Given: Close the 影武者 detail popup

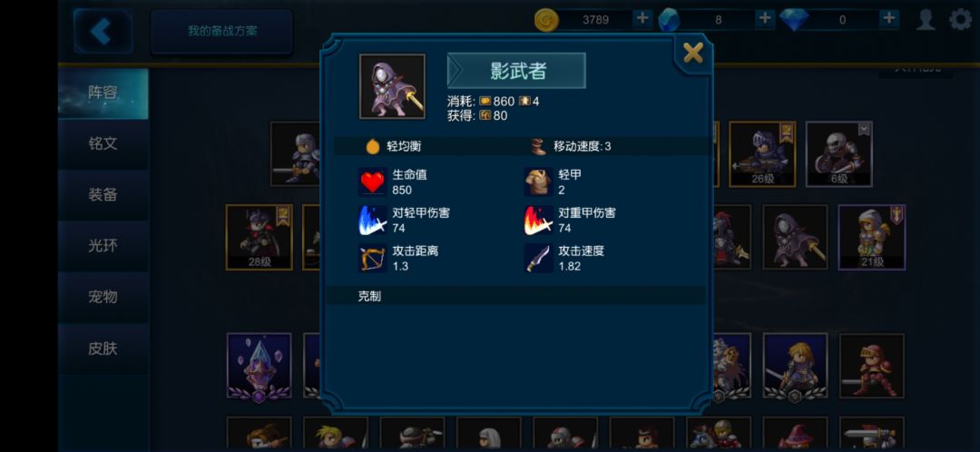Looking at the screenshot, I should [x=693, y=54].
